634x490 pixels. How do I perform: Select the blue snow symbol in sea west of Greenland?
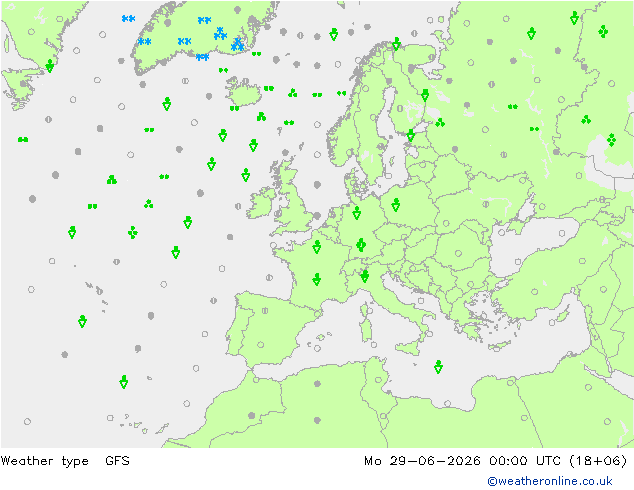pos(129,19)
